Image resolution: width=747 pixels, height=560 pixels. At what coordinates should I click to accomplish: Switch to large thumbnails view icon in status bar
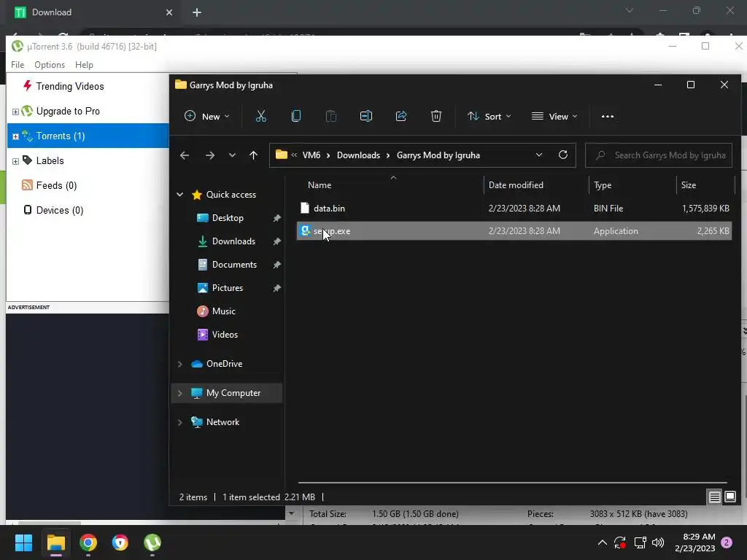729,497
